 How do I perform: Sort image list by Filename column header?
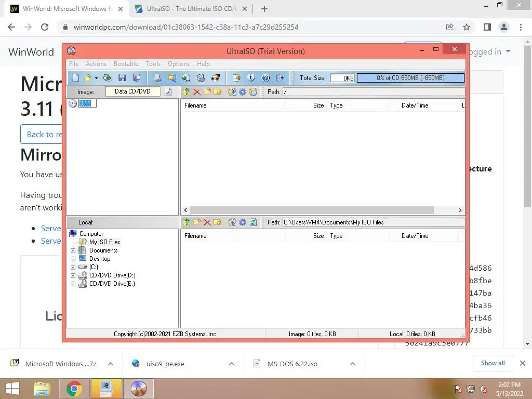click(x=233, y=105)
